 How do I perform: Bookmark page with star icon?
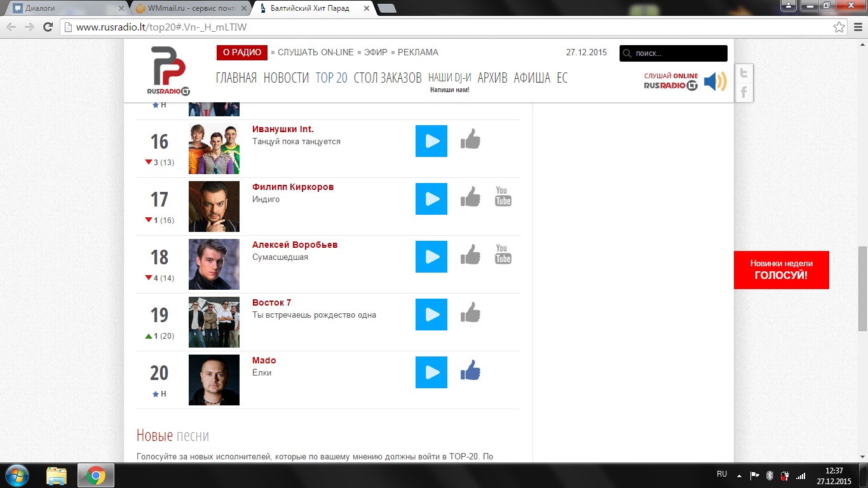click(x=839, y=27)
